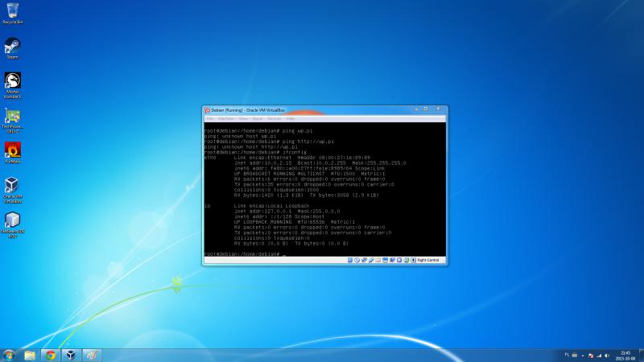Open the View menu

point(243,118)
